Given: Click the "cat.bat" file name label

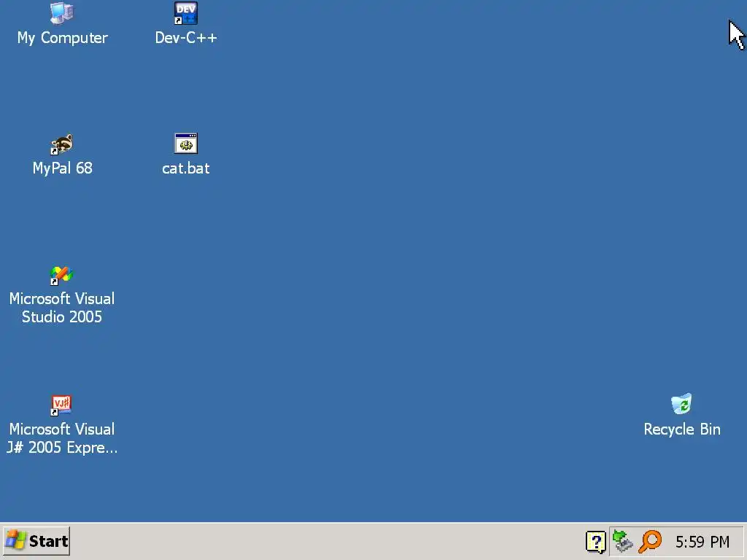Looking at the screenshot, I should click(186, 168).
